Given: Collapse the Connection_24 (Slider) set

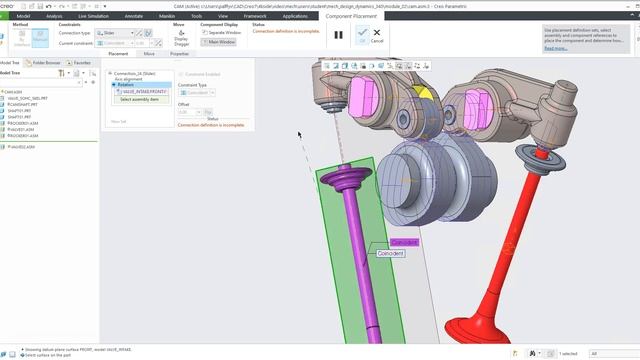Looking at the screenshot, I should pyautogui.click(x=110, y=73).
